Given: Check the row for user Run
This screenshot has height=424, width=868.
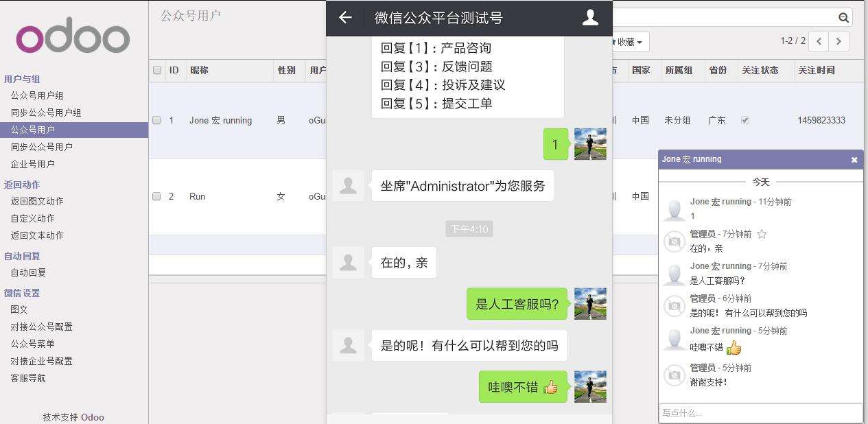Looking at the screenshot, I should (156, 196).
